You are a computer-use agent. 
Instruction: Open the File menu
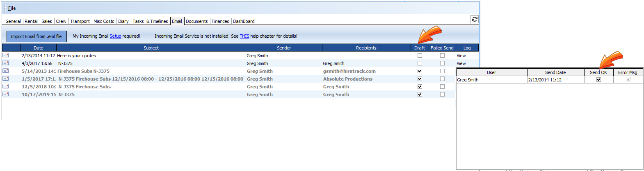pyautogui.click(x=12, y=8)
